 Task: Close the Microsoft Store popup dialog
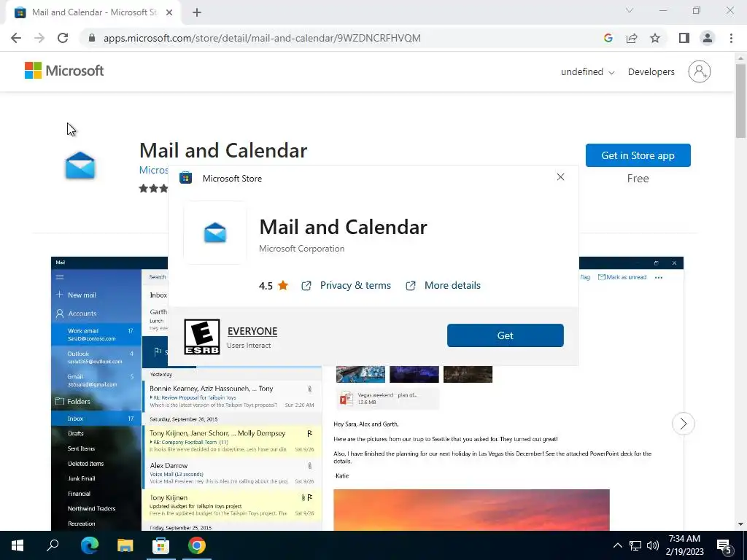point(560,177)
